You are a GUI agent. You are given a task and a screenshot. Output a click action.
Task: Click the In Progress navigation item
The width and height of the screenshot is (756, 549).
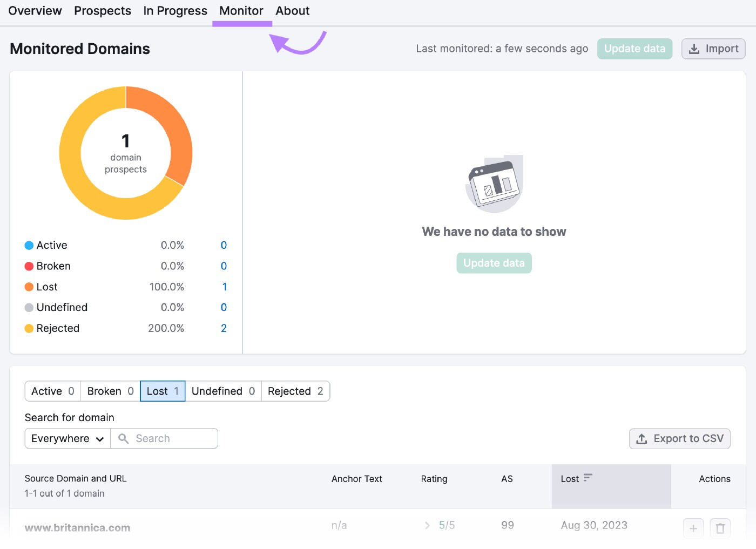point(175,11)
